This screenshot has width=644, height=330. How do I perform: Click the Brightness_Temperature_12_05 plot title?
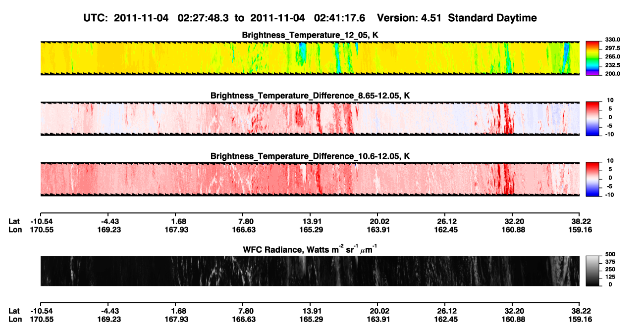click(x=310, y=35)
